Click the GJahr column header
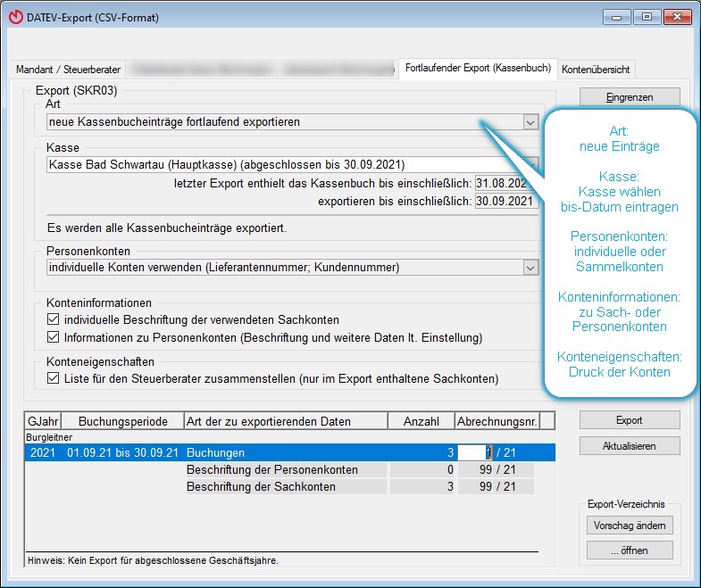 (x=43, y=421)
